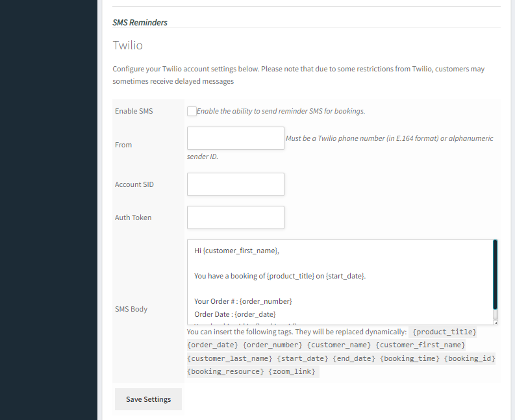
Task: Click the {order_date} tag in tag list
Action: 212,345
